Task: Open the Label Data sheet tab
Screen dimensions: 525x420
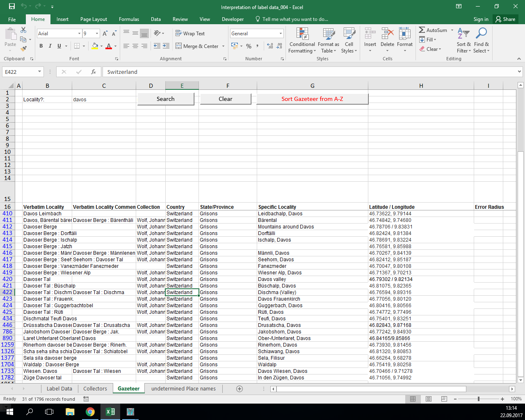Action: tap(59, 389)
